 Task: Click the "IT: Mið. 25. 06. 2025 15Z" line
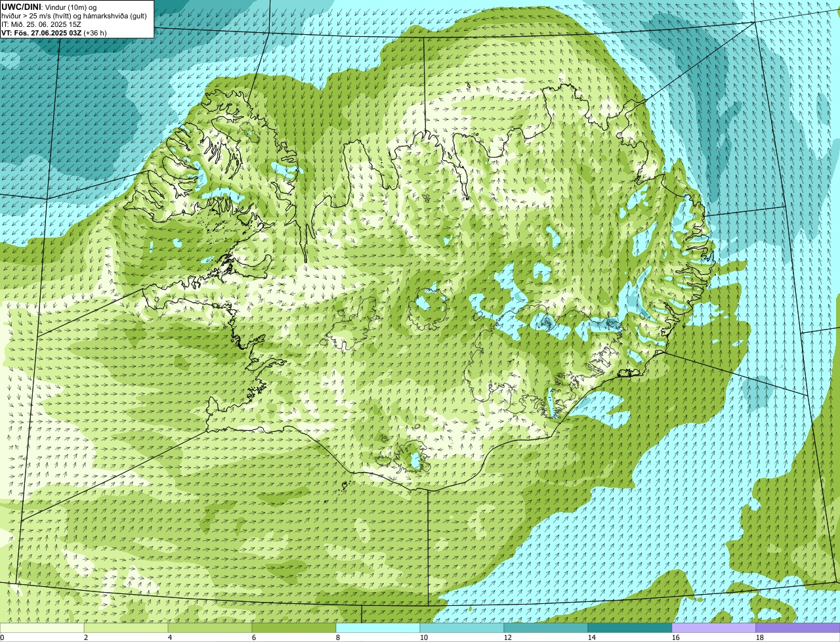(41, 24)
